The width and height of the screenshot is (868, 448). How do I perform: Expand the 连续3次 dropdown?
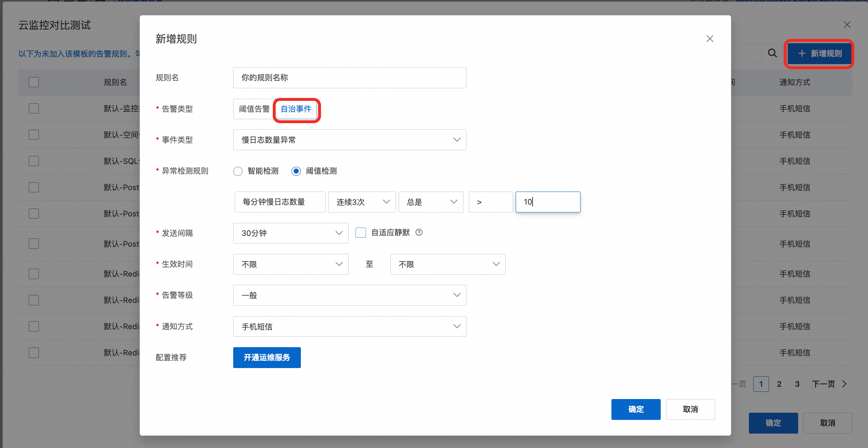362,202
